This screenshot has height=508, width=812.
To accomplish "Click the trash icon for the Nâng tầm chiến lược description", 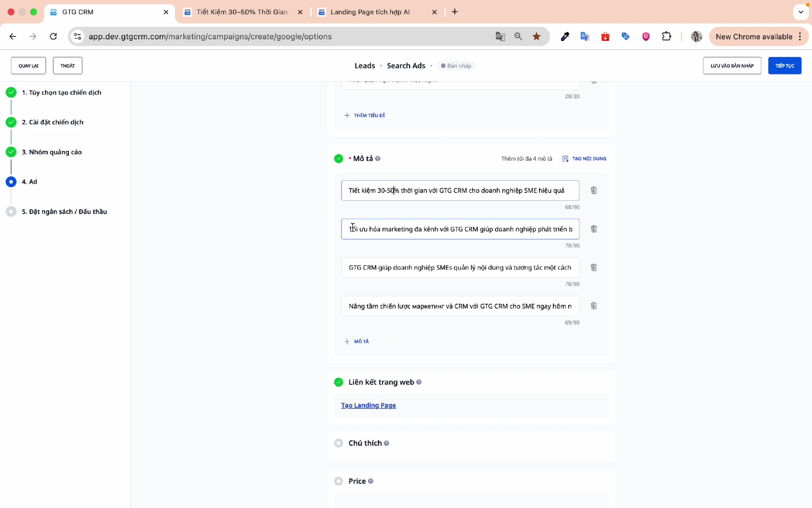I will pos(593,306).
